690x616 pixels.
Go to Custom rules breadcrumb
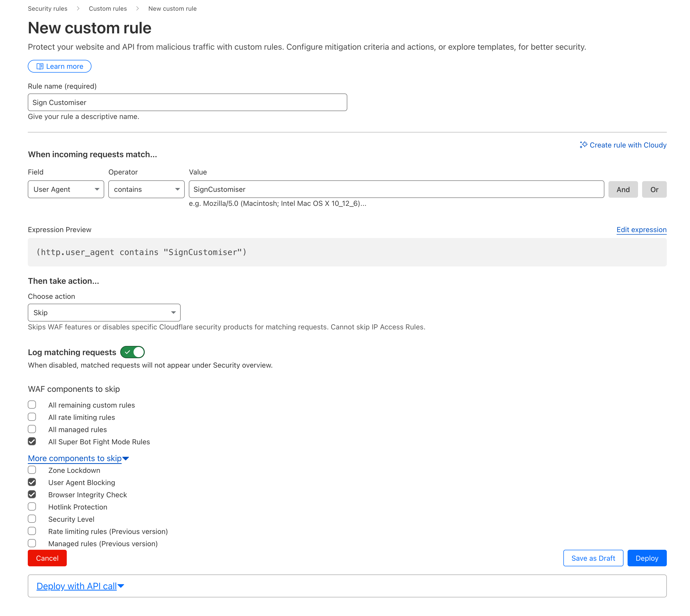[108, 8]
